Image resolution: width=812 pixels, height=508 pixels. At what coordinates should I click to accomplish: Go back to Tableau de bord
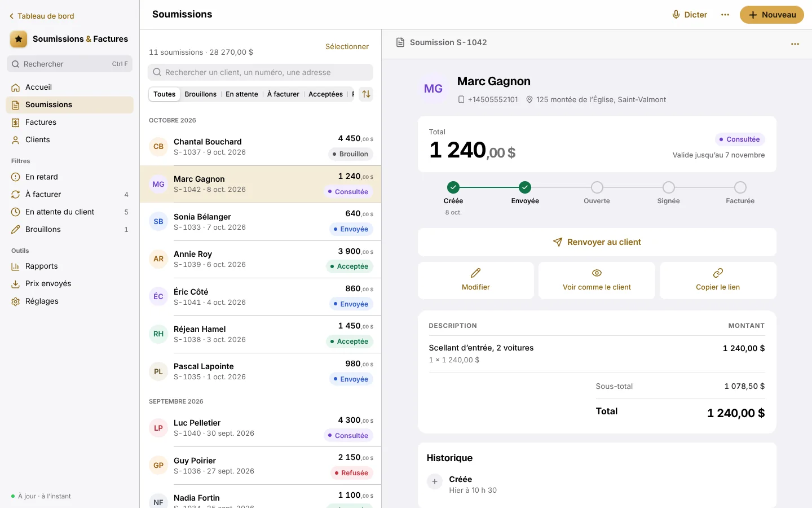click(x=42, y=16)
